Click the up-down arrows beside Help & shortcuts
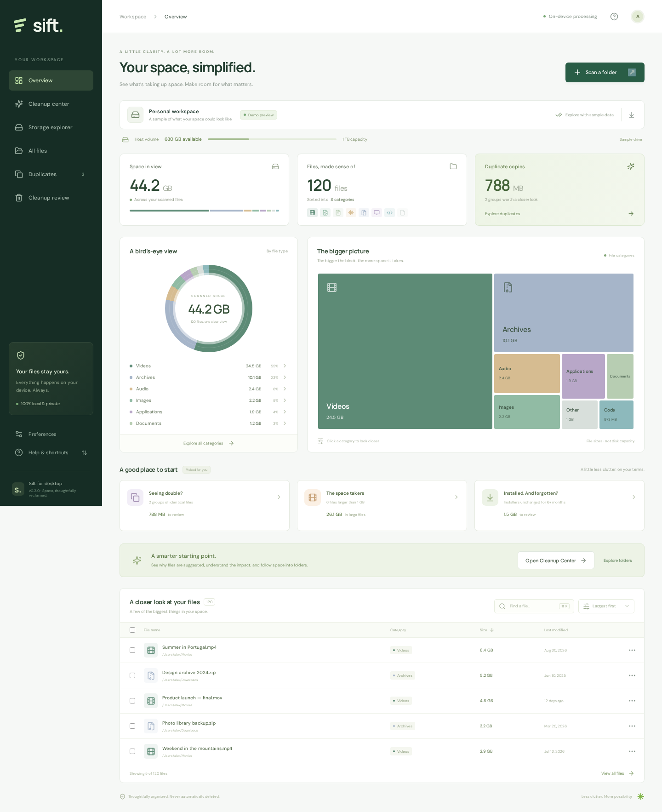The width and height of the screenshot is (662, 812). (84, 452)
